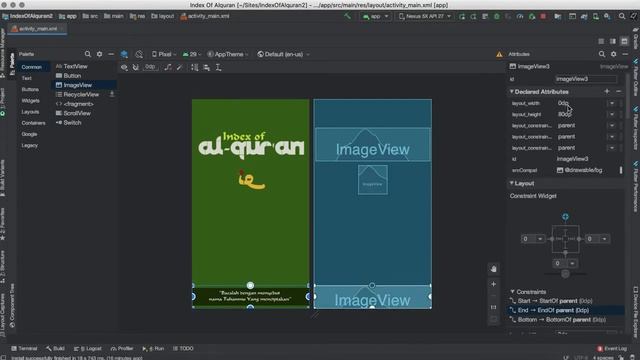Image resolution: width=640 pixels, height=360 pixels.
Task: Clear all constraints icon
Action: 168,67
